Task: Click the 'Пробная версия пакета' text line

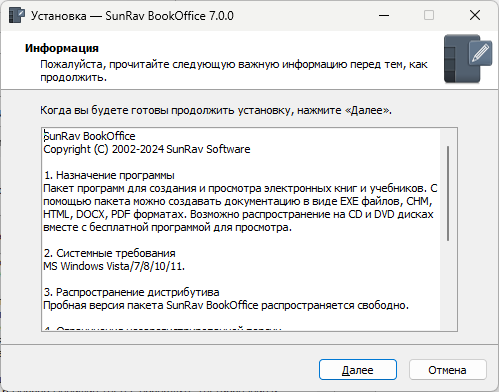Action: pos(226,305)
